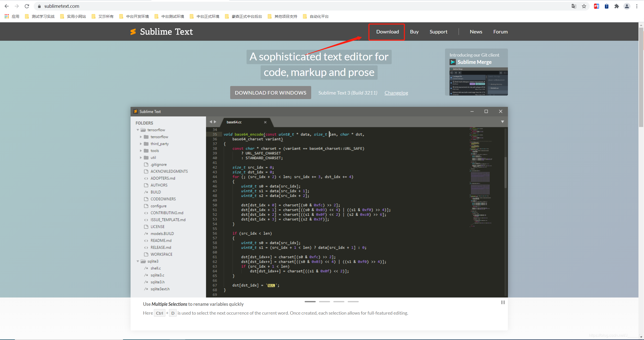The height and width of the screenshot is (340, 644).
Task: Click the editor minimap preview
Action: point(480,177)
